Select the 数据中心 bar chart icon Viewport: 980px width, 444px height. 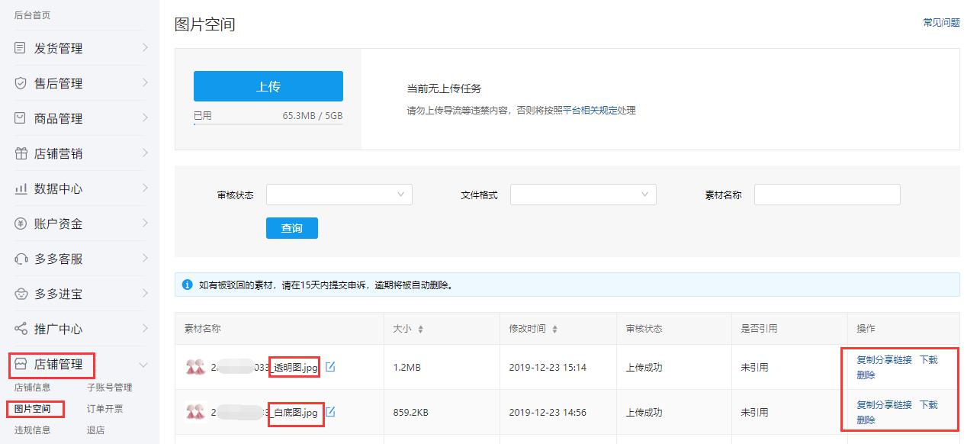[x=19, y=188]
